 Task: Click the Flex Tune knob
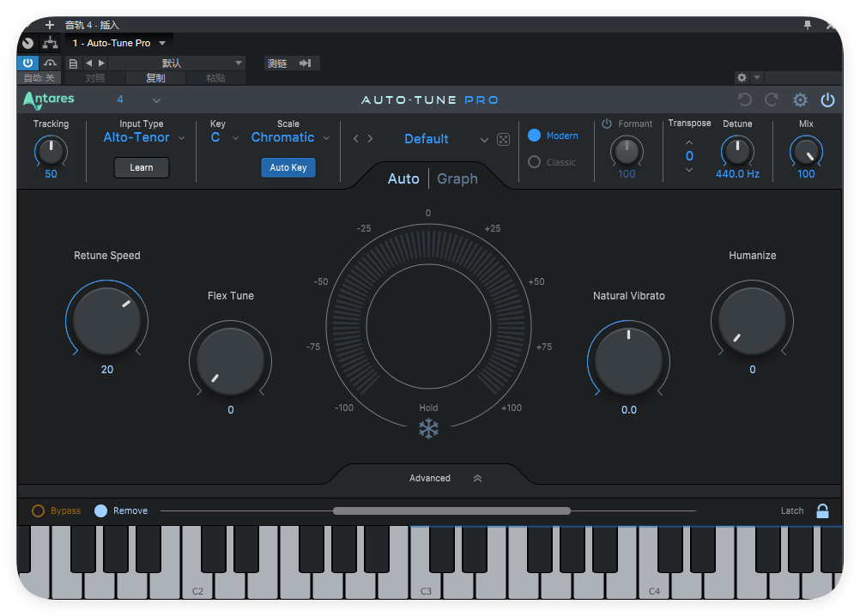pos(230,361)
